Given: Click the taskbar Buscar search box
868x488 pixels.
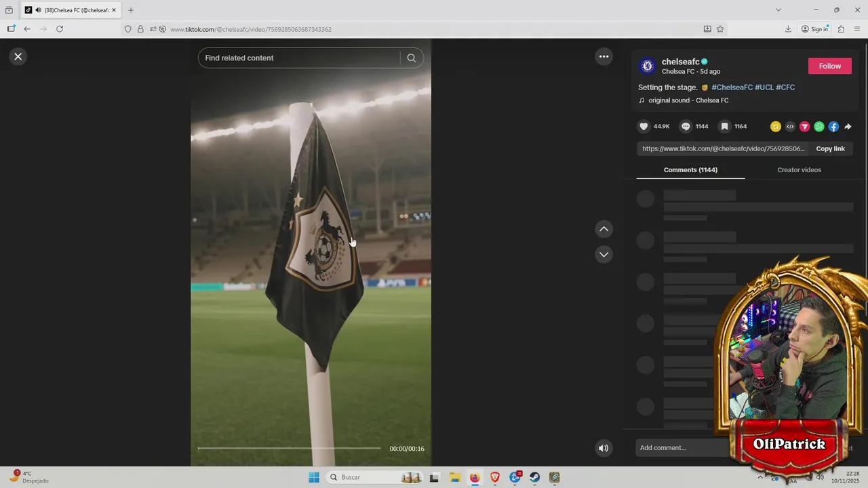Looking at the screenshot, I should click(374, 477).
